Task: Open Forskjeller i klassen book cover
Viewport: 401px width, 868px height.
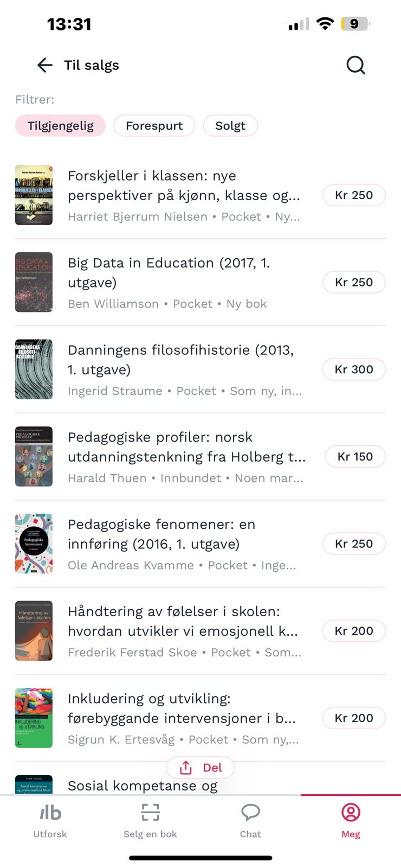Action: pyautogui.click(x=34, y=195)
